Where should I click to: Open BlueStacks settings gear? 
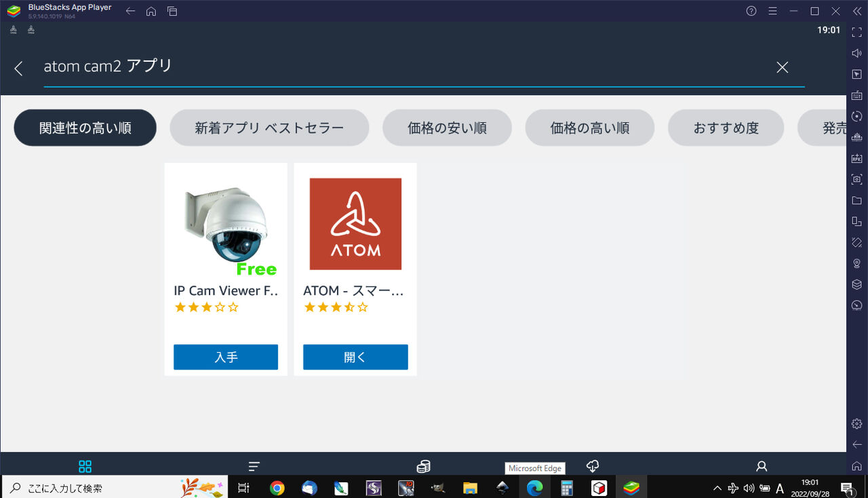click(856, 423)
